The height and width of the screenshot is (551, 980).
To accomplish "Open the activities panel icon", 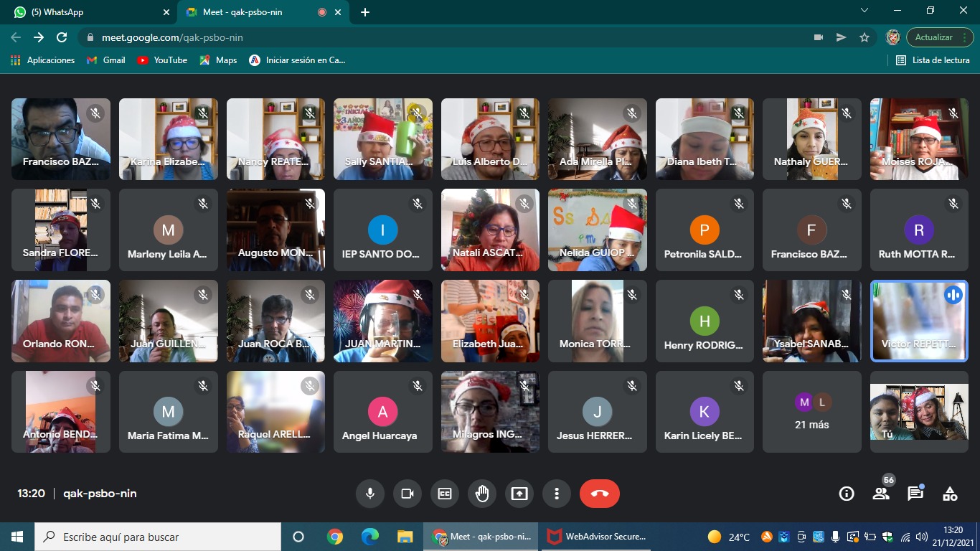I will pos(950,494).
